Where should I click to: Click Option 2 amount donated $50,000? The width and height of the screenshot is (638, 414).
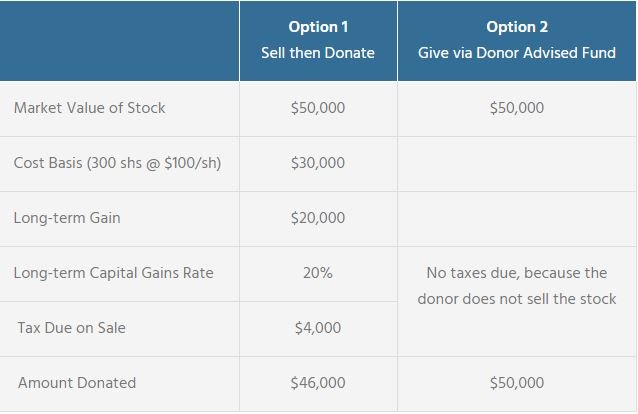tap(517, 383)
